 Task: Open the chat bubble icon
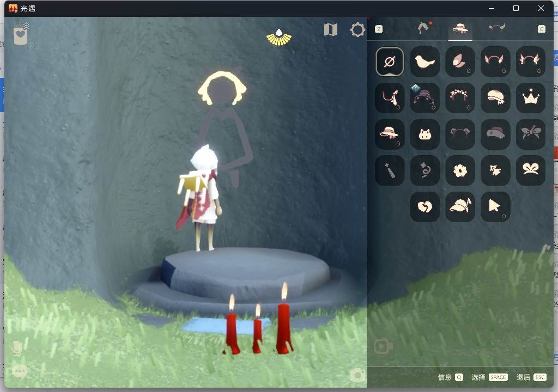20,372
